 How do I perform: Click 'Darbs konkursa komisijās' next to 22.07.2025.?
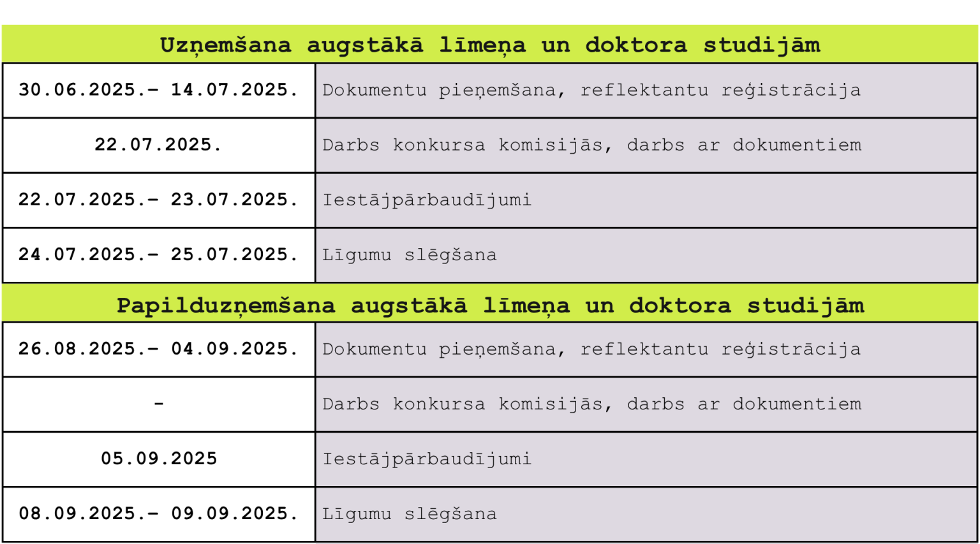click(463, 145)
